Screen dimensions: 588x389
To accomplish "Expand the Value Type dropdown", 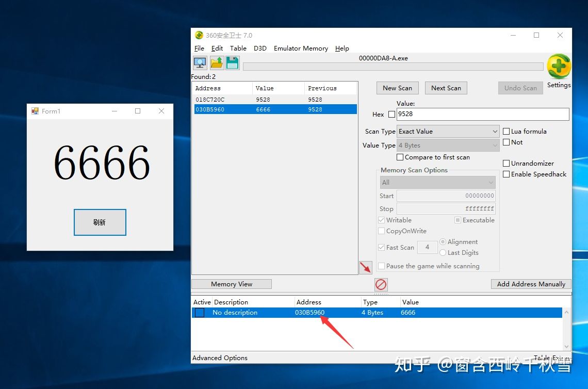I will [x=448, y=145].
